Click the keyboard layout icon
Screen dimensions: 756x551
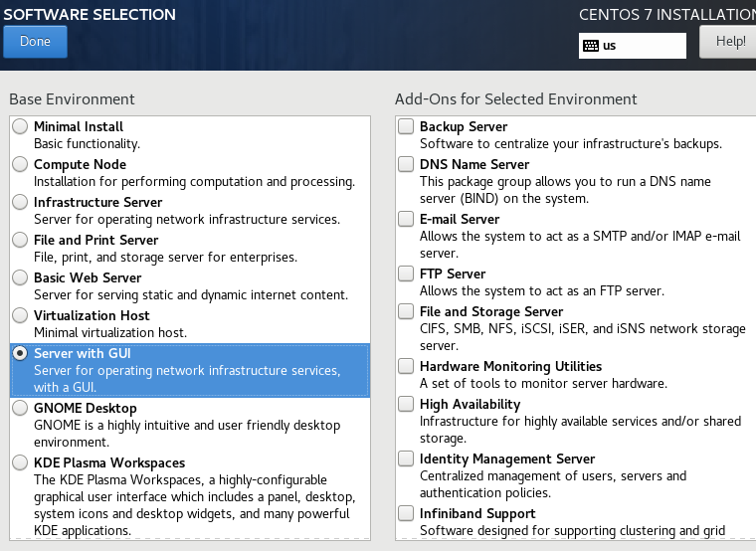591,46
